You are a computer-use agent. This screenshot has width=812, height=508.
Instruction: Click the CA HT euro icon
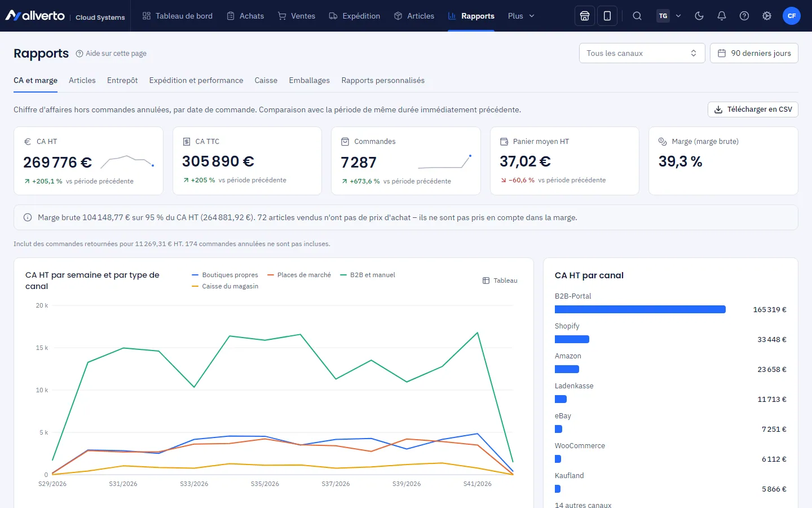point(28,142)
